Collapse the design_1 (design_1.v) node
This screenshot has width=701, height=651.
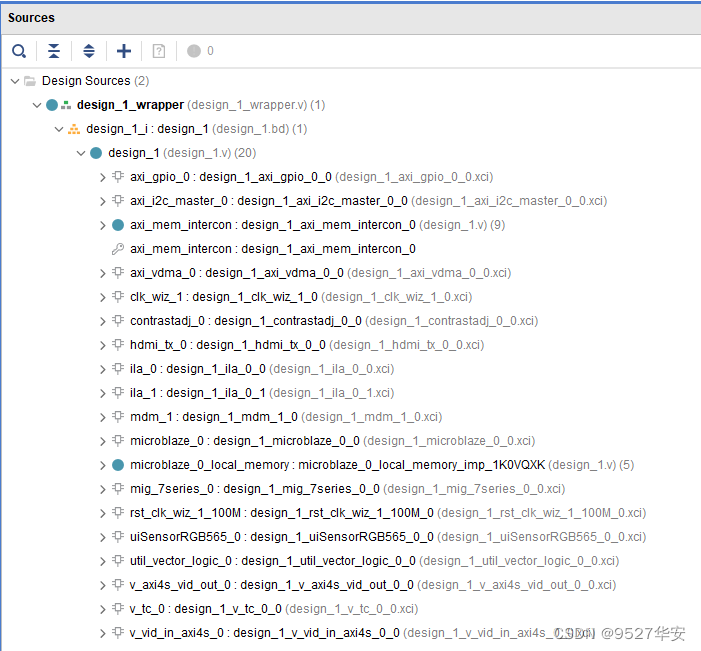tap(80, 153)
